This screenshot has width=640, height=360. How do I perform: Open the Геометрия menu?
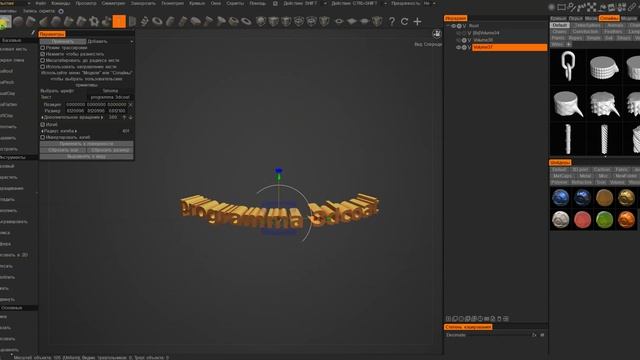173,3
